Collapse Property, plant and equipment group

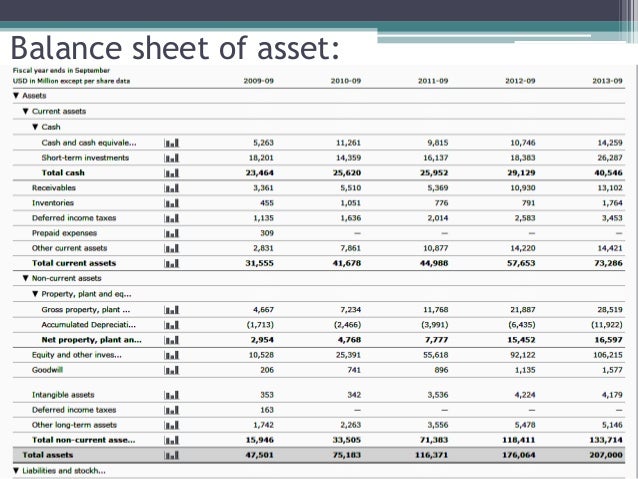pyautogui.click(x=36, y=294)
